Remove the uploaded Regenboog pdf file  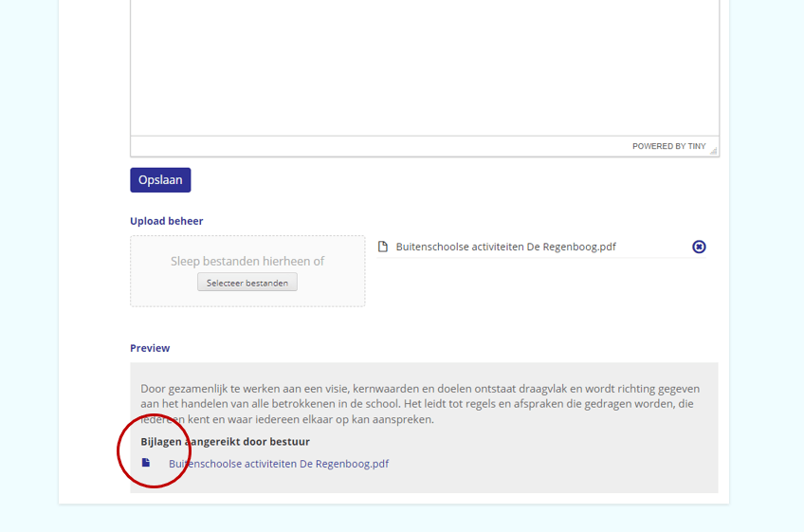pyautogui.click(x=699, y=247)
